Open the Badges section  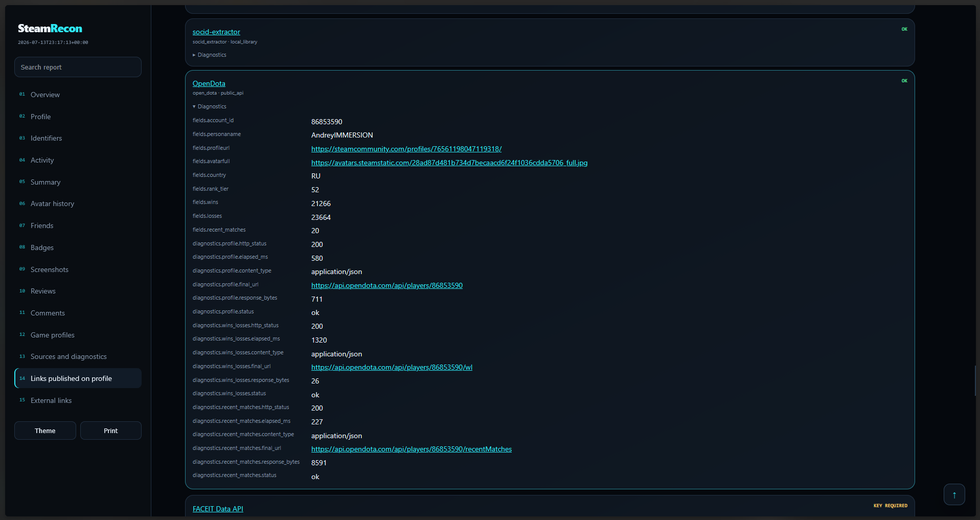point(78,247)
